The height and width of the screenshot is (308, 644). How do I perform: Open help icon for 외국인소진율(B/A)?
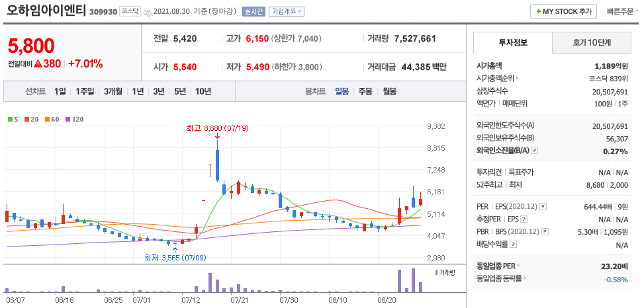point(534,151)
